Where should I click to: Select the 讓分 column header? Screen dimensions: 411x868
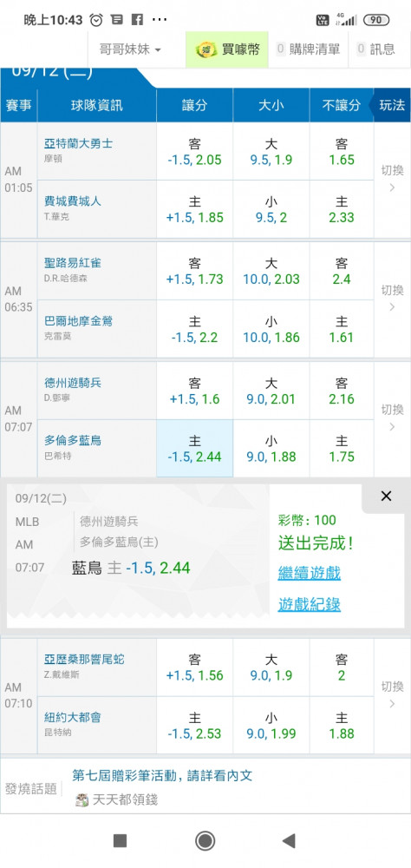pyautogui.click(x=195, y=105)
